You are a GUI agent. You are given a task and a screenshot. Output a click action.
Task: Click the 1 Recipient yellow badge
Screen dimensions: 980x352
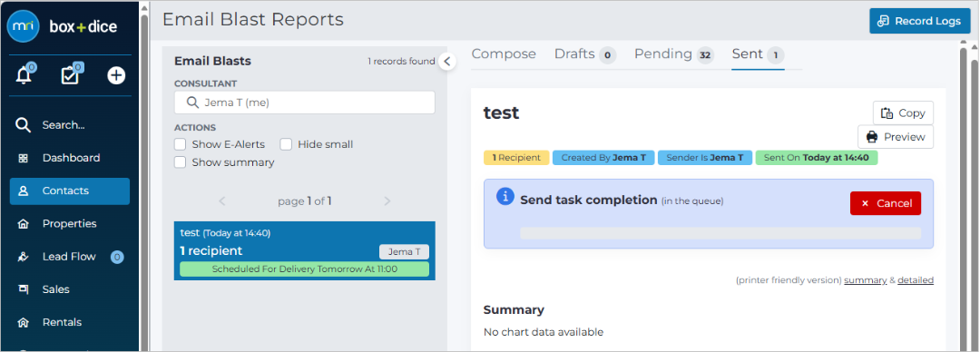(x=516, y=158)
